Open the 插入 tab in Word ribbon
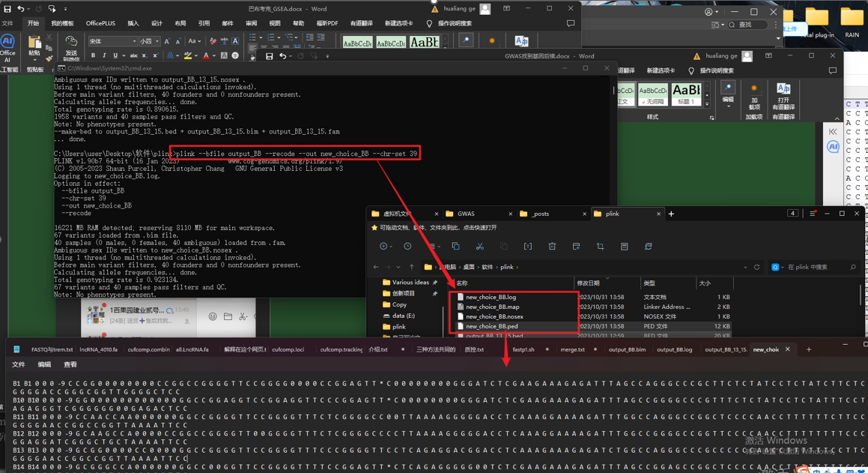 pyautogui.click(x=133, y=23)
